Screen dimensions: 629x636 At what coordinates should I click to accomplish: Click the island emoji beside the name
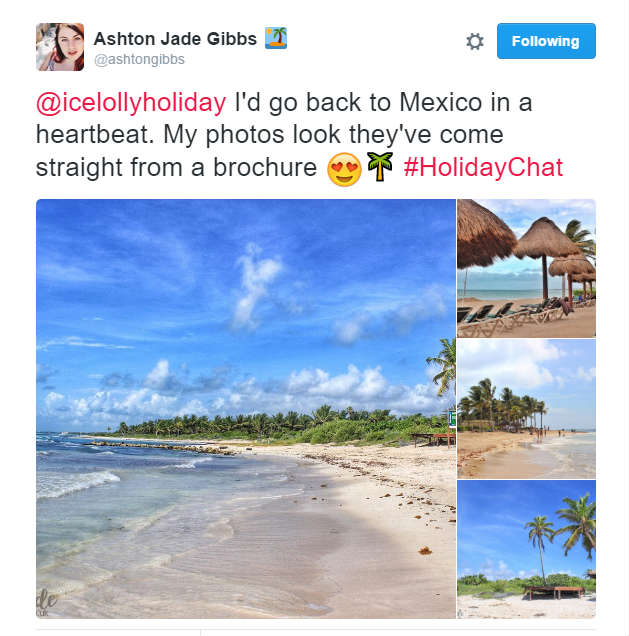pos(276,38)
